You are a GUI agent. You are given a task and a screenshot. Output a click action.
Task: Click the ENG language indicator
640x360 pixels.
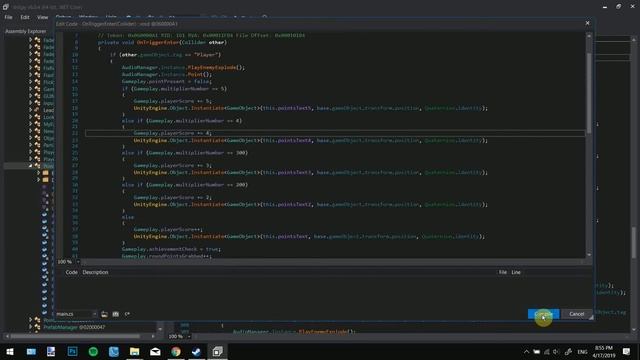[x=582, y=352]
